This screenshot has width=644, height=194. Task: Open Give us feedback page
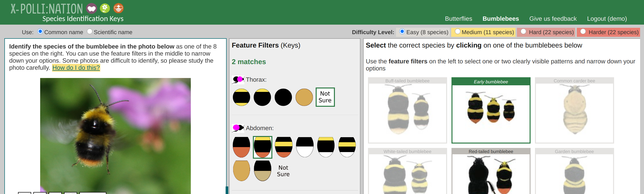pos(553,19)
